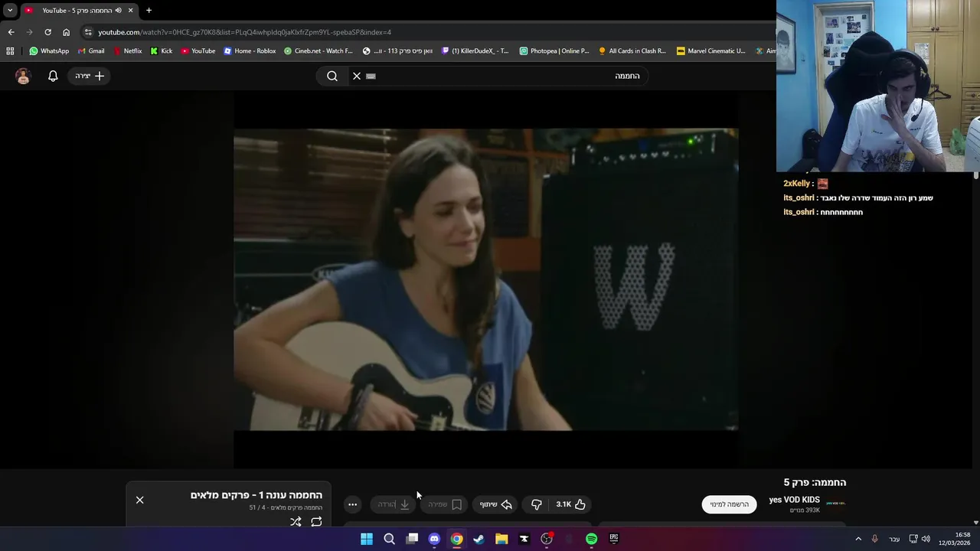This screenshot has width=980, height=551.
Task: Open the Kick bookmark
Action: (162, 51)
